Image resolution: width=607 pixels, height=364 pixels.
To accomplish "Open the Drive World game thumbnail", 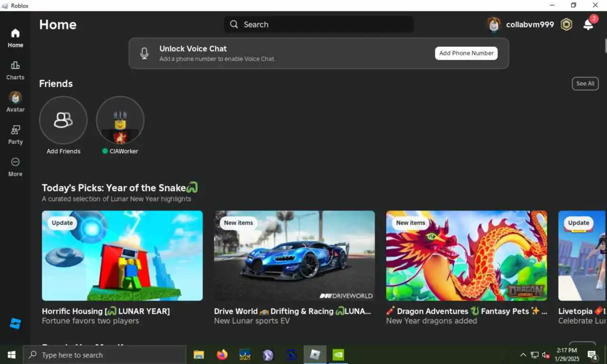I will click(x=294, y=255).
